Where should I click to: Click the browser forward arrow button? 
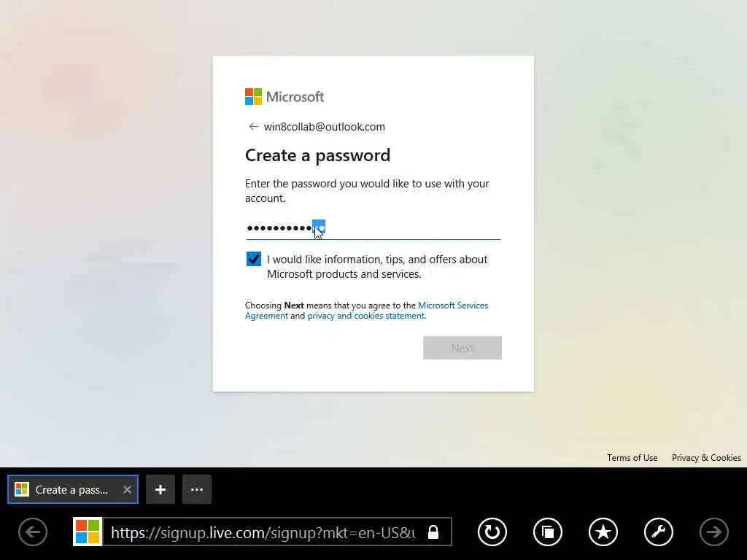(x=713, y=532)
